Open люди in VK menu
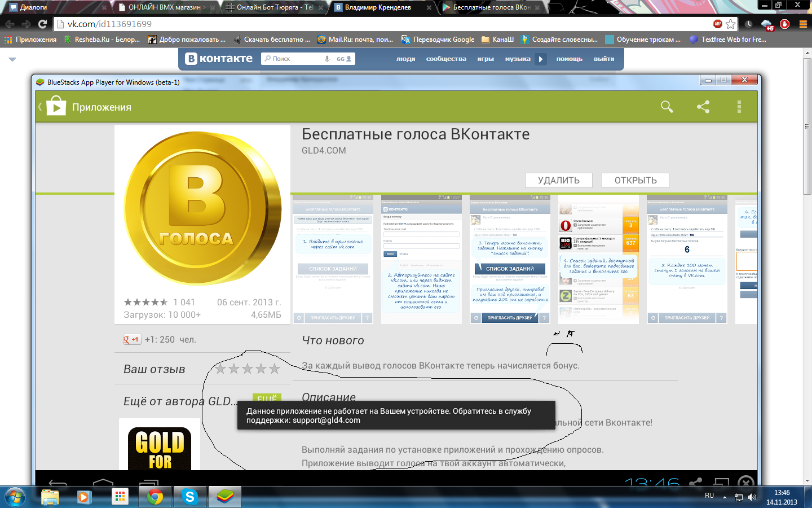The image size is (812, 508). click(x=405, y=59)
